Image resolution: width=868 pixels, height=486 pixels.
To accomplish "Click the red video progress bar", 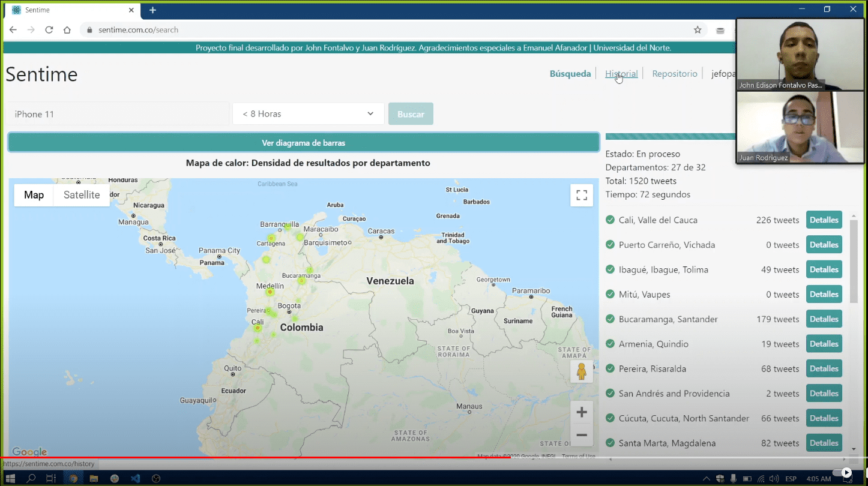I will pos(255,458).
